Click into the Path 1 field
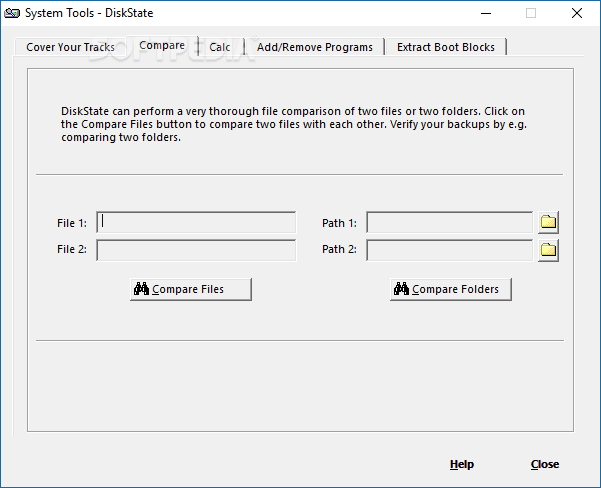Screen dimensions: 601x488 click(450, 222)
